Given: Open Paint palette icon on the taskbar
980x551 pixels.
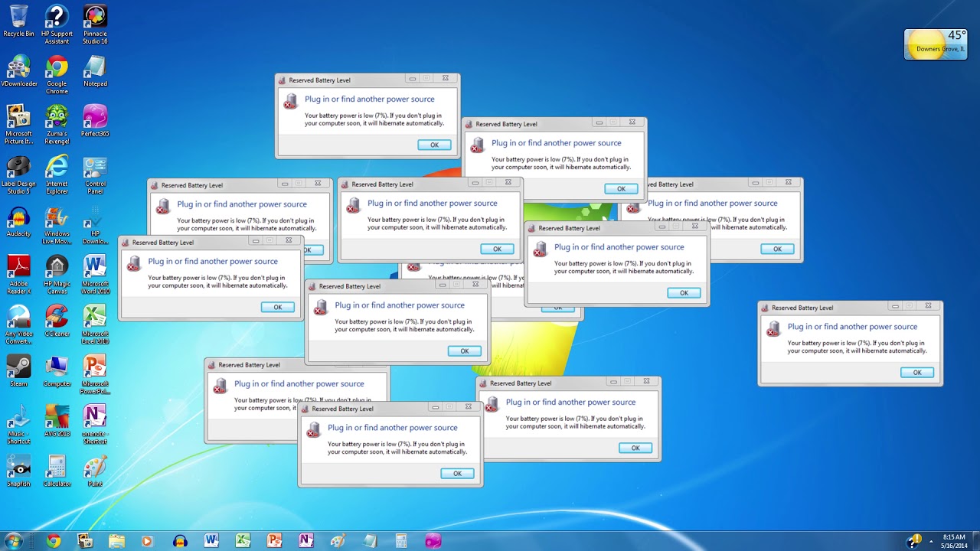Looking at the screenshot, I should click(338, 541).
